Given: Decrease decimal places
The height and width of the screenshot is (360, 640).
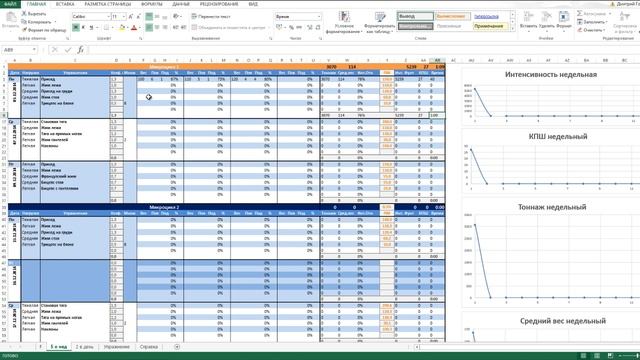Looking at the screenshot, I should [x=318, y=27].
